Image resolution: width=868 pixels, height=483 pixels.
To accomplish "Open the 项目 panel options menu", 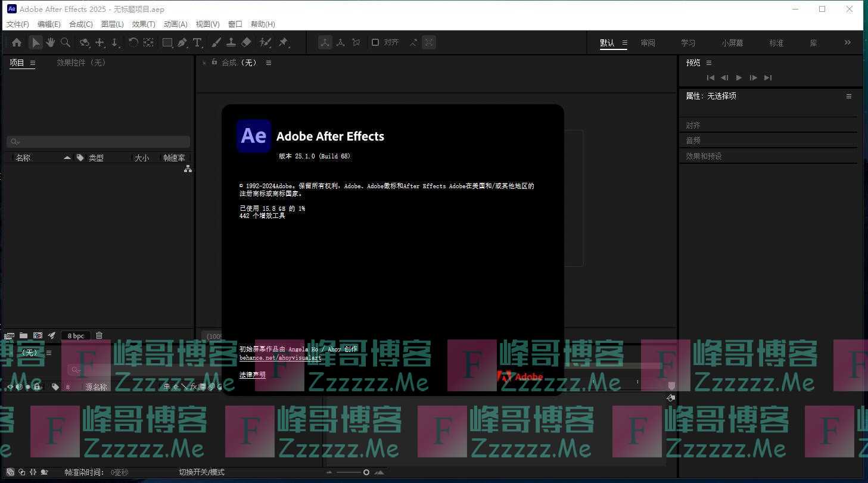I will coord(33,63).
